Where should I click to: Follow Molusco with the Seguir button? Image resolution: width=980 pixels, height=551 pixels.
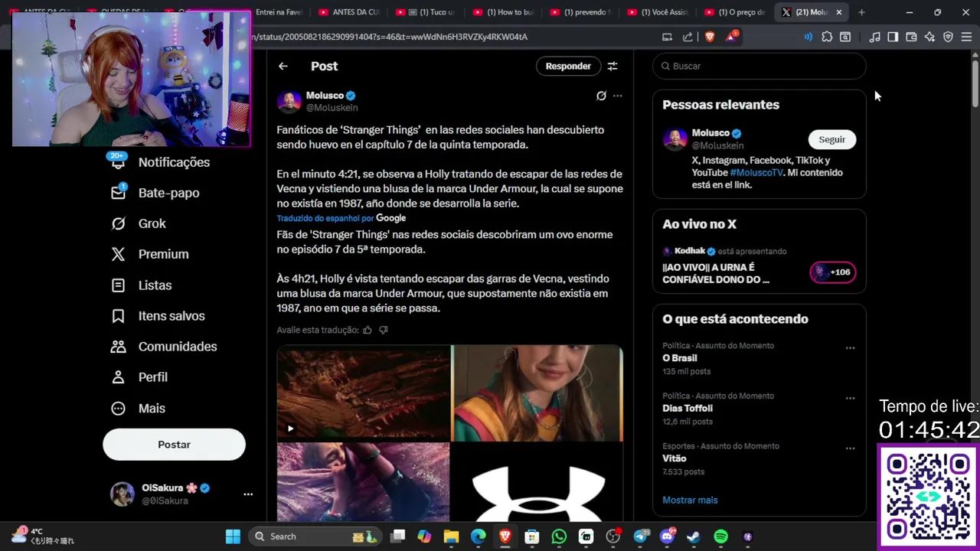pyautogui.click(x=832, y=139)
